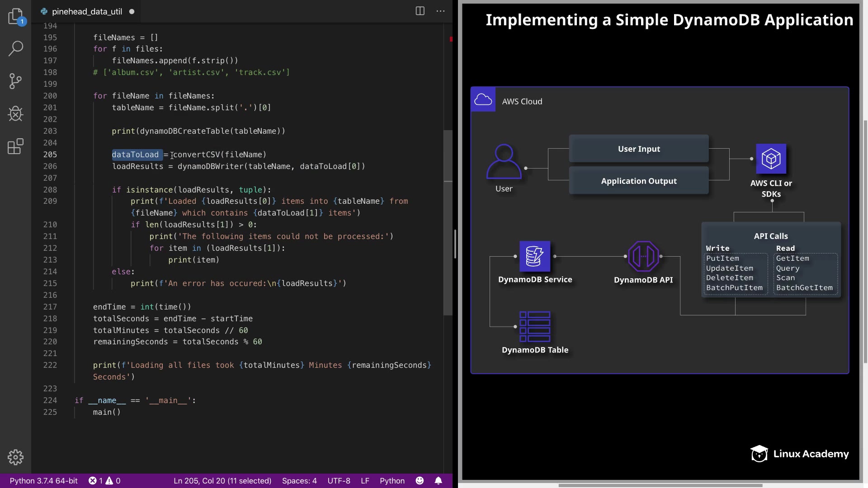Select Python language mode in status bar
The height and width of the screenshot is (488, 868).
click(x=392, y=481)
